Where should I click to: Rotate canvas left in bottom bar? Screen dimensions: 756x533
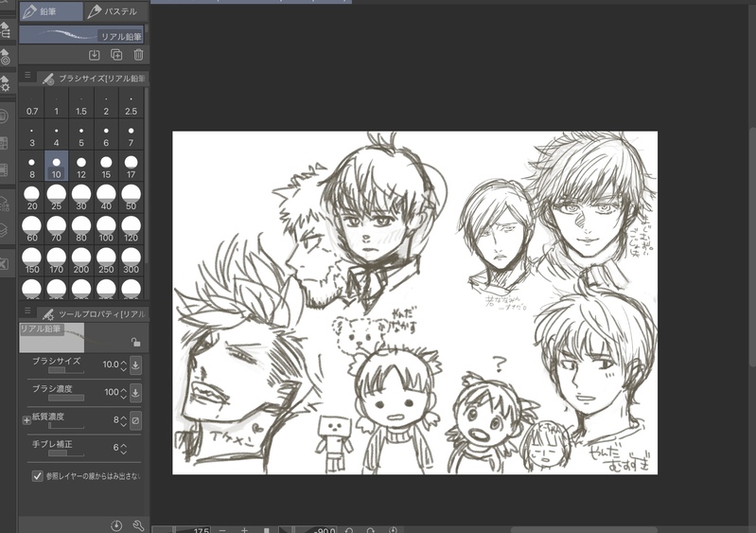pos(348,529)
